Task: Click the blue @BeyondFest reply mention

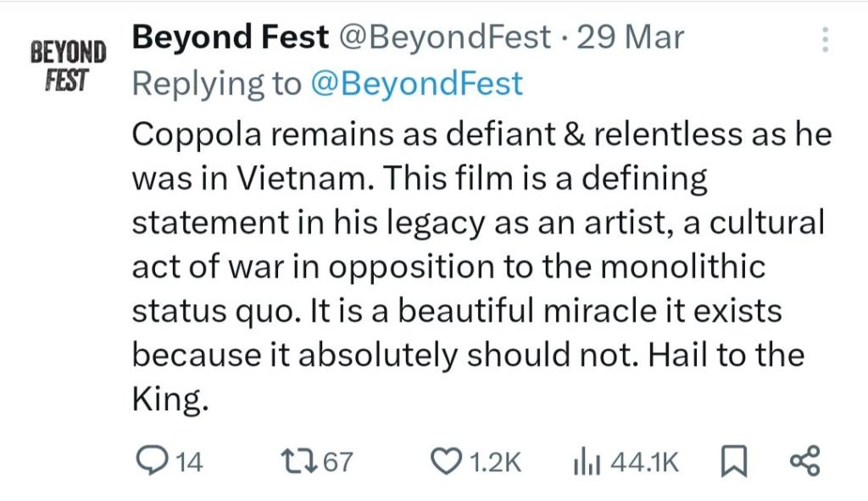Action: point(417,84)
